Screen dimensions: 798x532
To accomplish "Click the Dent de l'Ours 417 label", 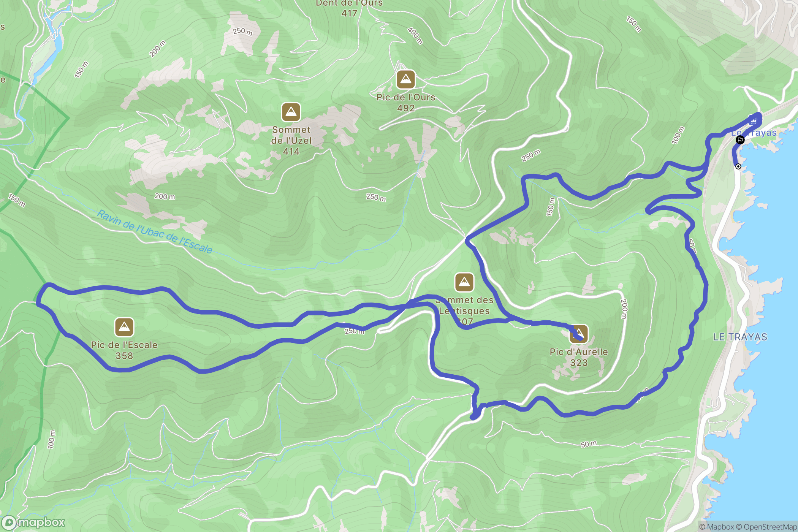I will (349, 8).
